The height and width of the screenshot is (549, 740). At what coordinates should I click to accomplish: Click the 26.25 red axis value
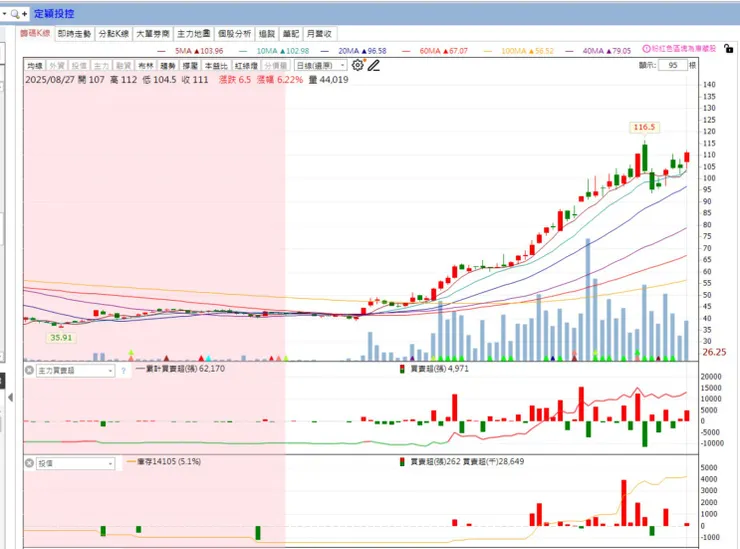pyautogui.click(x=714, y=352)
